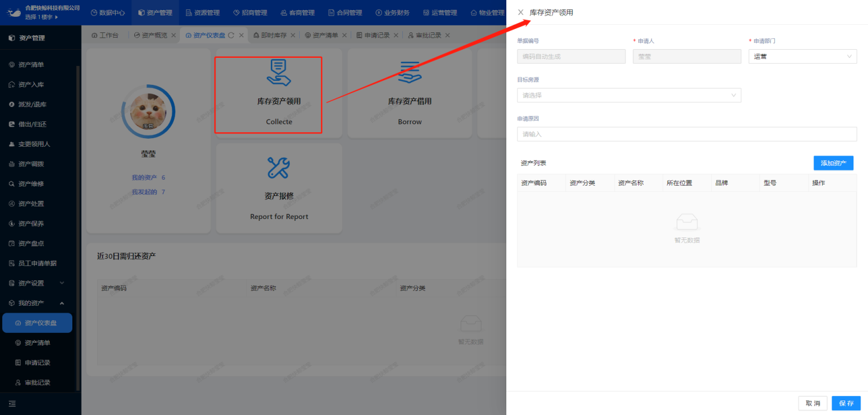Open 借出/归还 sidebar entry

tap(32, 124)
